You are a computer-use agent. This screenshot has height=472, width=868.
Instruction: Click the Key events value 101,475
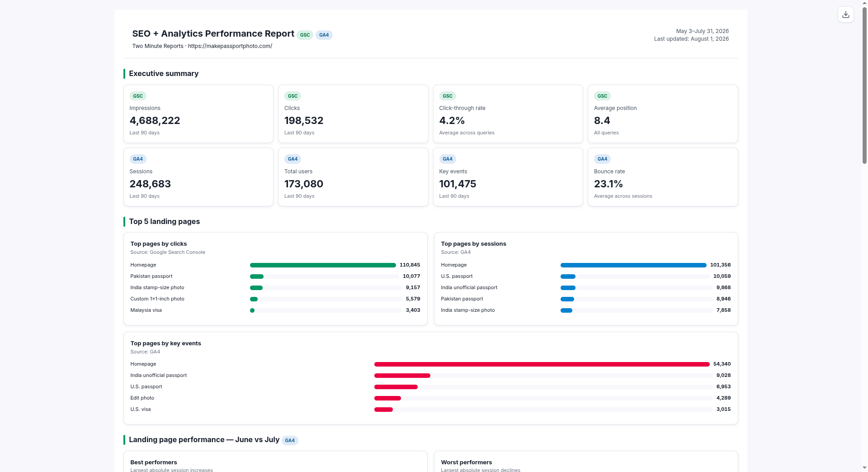458,184
